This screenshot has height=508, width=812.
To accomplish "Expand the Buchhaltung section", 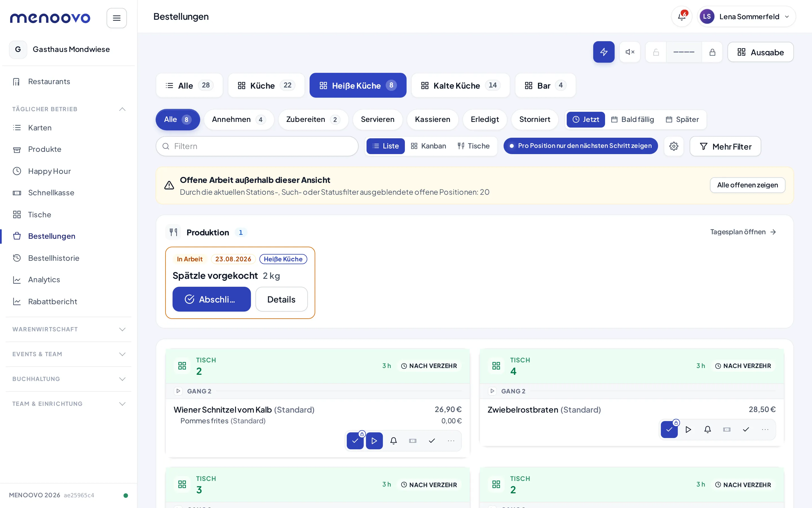I will (x=69, y=379).
